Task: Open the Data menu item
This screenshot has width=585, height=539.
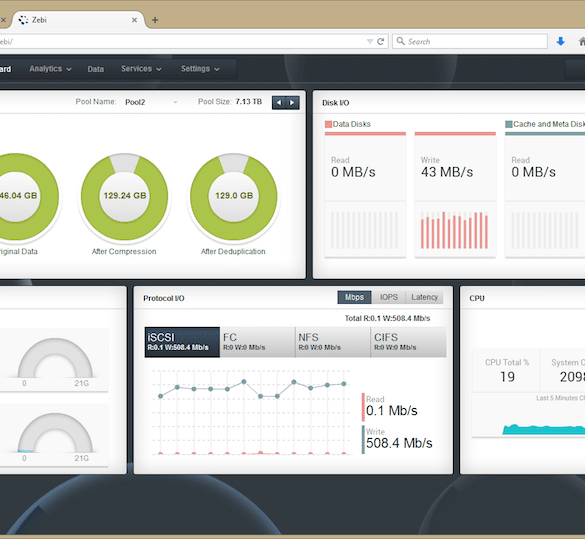Action: point(96,69)
